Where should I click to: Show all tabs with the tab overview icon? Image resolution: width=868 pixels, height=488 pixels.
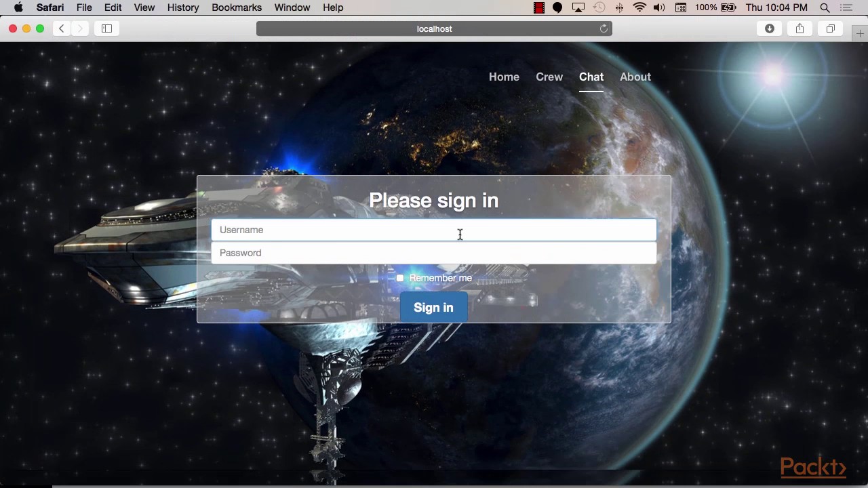pyautogui.click(x=831, y=28)
